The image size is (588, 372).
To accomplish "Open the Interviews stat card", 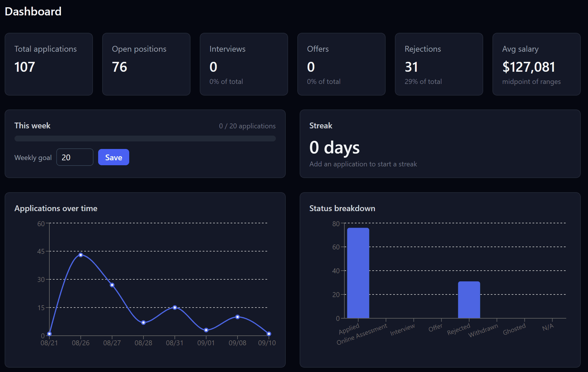I will point(244,64).
